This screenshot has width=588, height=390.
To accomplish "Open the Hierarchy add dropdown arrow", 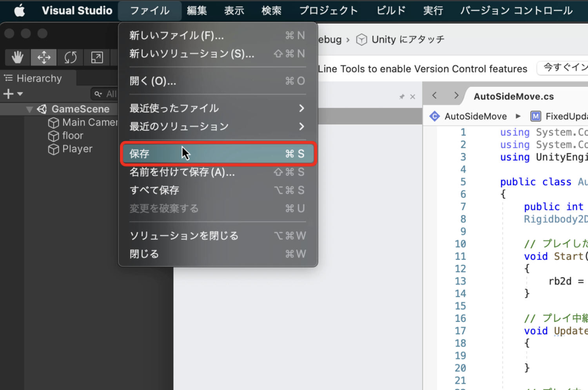I will click(20, 94).
